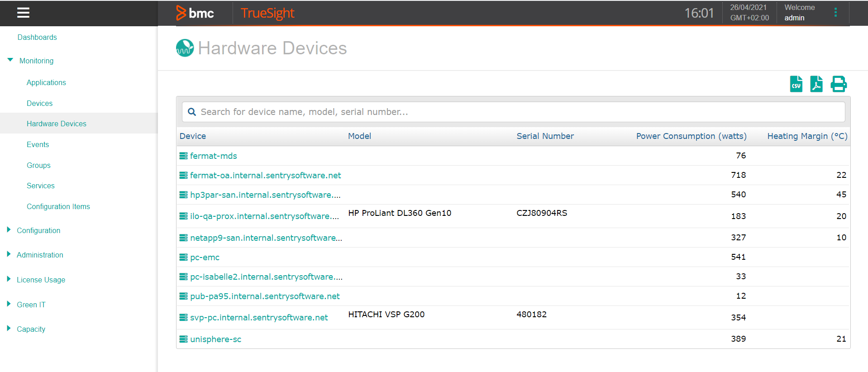Click the search magnifier icon
Image resolution: width=868 pixels, height=372 pixels.
coord(192,112)
